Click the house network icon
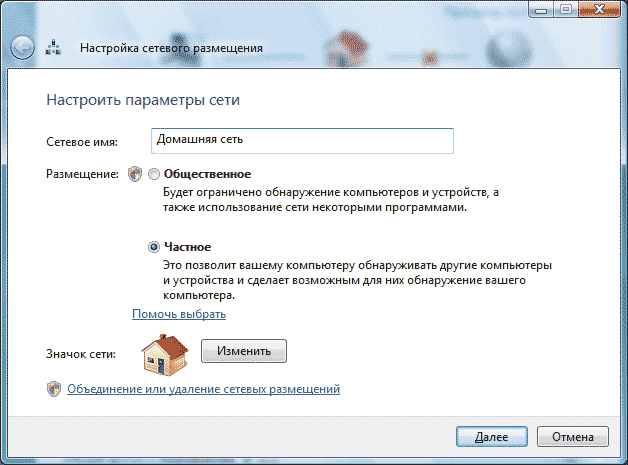 (x=163, y=353)
